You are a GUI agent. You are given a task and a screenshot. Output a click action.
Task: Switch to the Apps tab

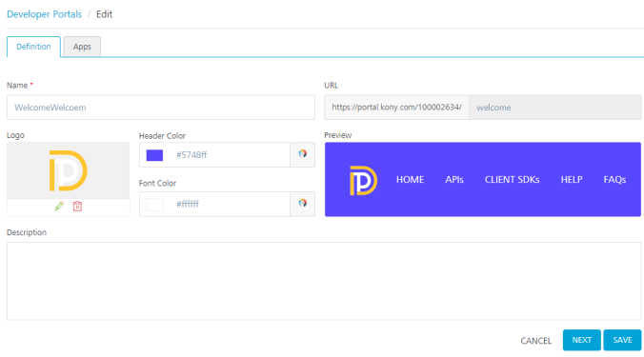(x=82, y=47)
